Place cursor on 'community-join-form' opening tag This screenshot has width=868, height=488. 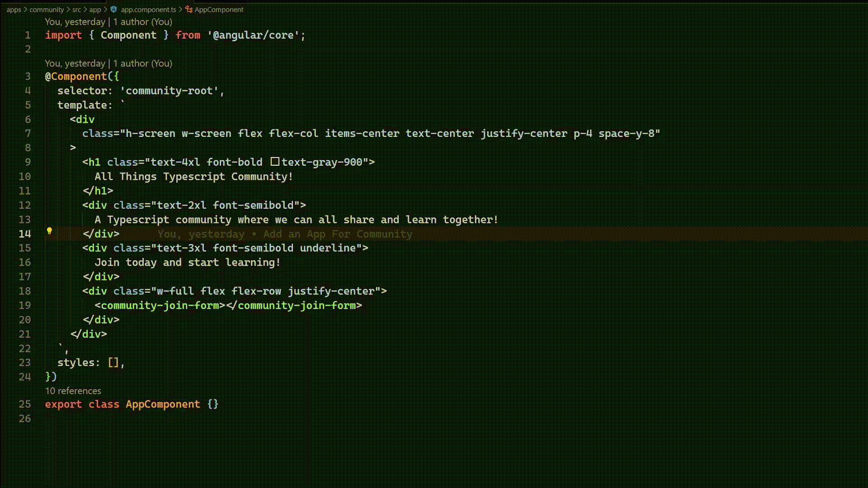(x=160, y=305)
